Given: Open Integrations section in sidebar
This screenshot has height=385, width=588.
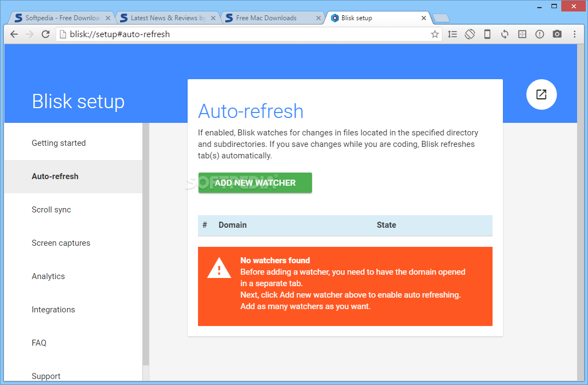Looking at the screenshot, I should [74, 310].
